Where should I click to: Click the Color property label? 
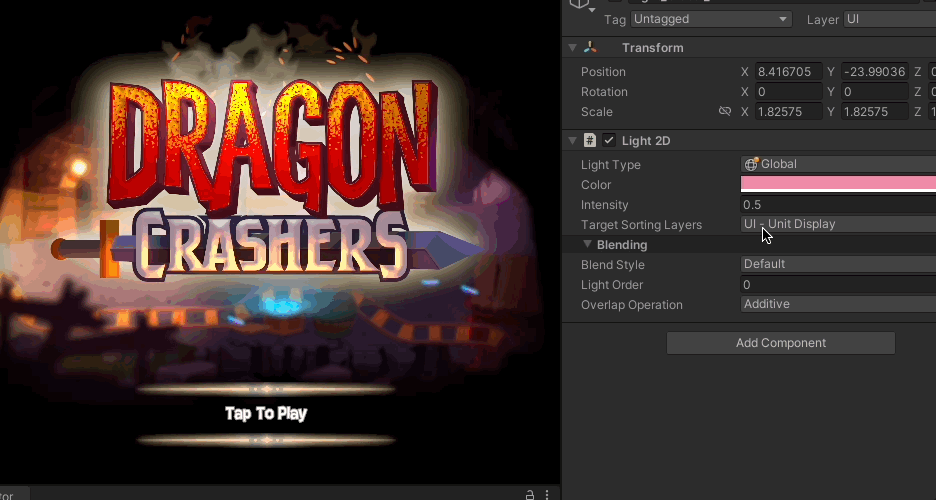[596, 185]
